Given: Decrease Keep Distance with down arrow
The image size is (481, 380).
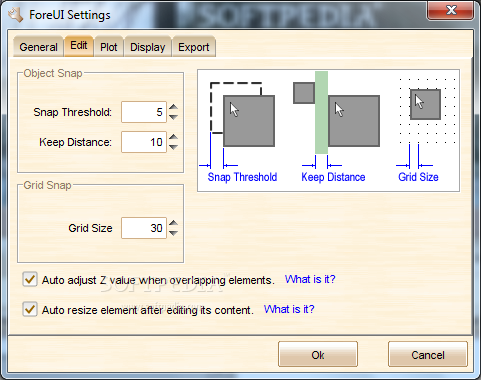Looking at the screenshot, I should coord(173,147).
